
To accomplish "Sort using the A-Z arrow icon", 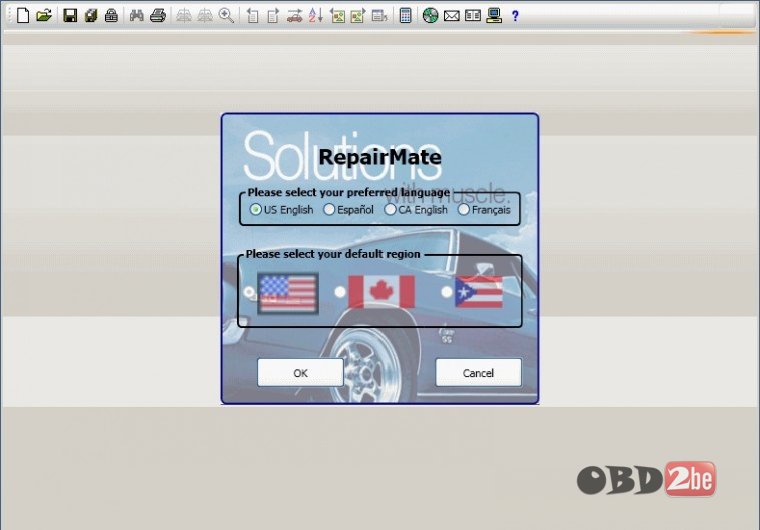I will (x=316, y=16).
